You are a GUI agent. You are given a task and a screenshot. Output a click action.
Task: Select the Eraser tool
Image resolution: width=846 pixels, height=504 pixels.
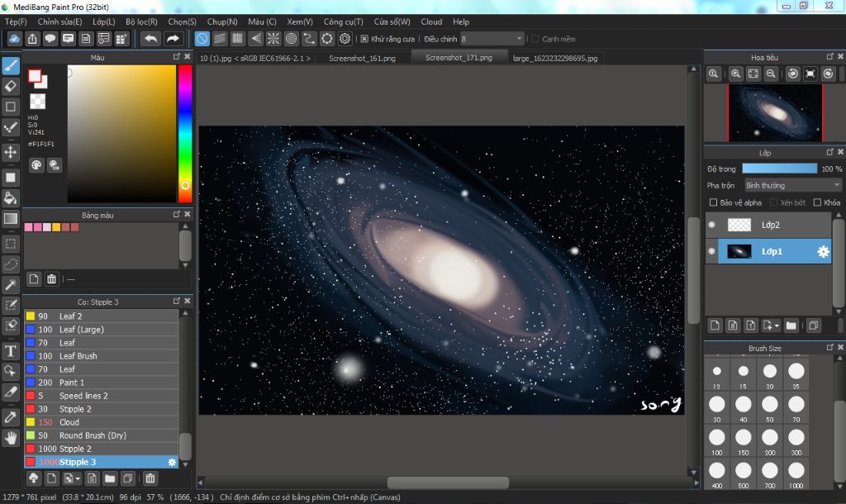tap(11, 86)
